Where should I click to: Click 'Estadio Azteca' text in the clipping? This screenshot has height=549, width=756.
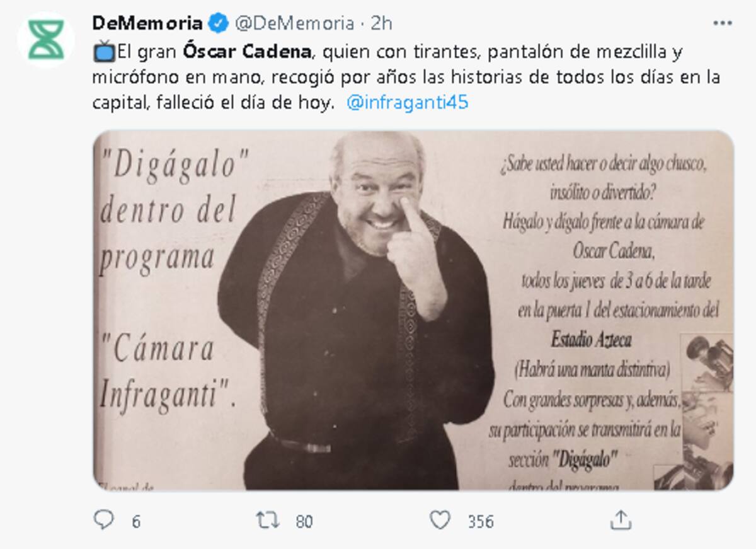pos(591,341)
